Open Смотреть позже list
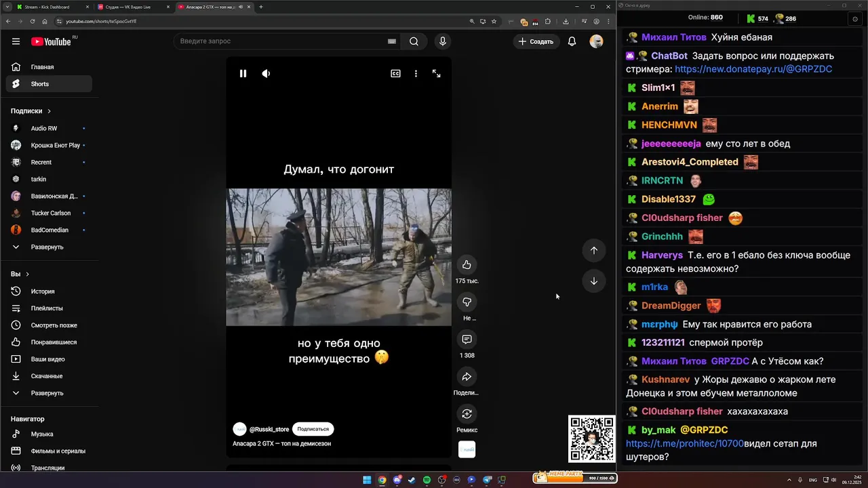The image size is (868, 488). pos(49,325)
